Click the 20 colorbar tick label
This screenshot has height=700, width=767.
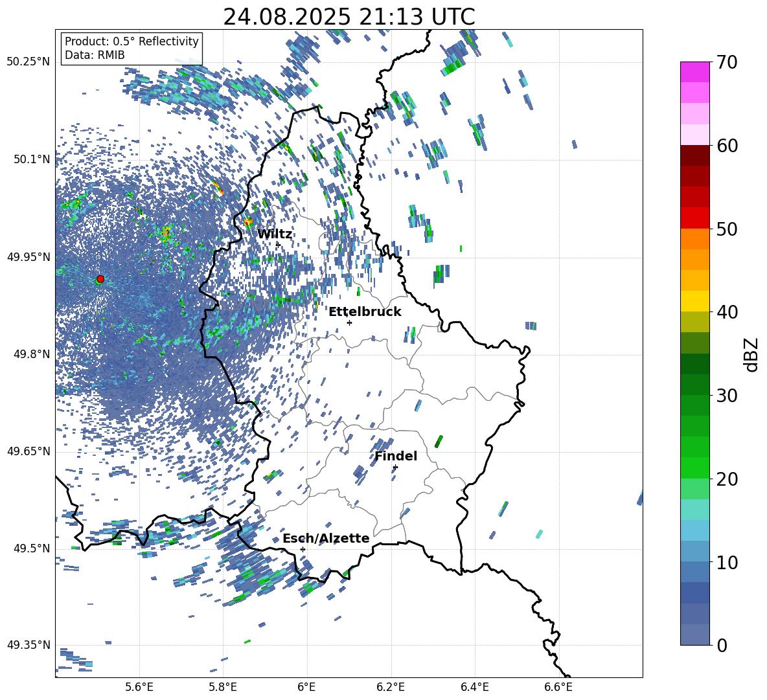[x=727, y=479]
